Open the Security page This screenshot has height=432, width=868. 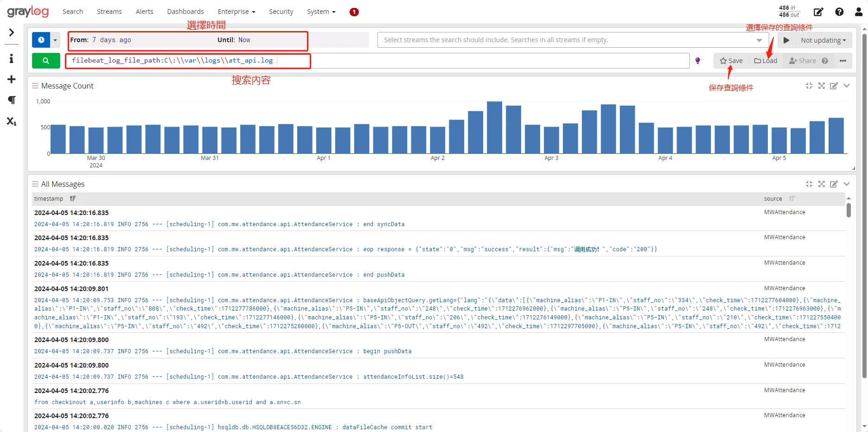pyautogui.click(x=281, y=12)
